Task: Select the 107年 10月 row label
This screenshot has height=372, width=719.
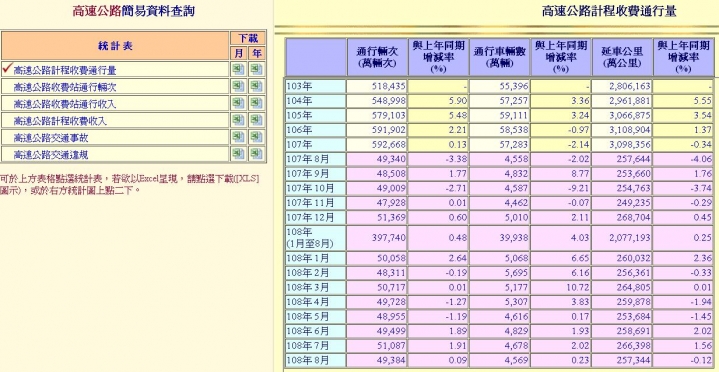Action: click(x=315, y=189)
